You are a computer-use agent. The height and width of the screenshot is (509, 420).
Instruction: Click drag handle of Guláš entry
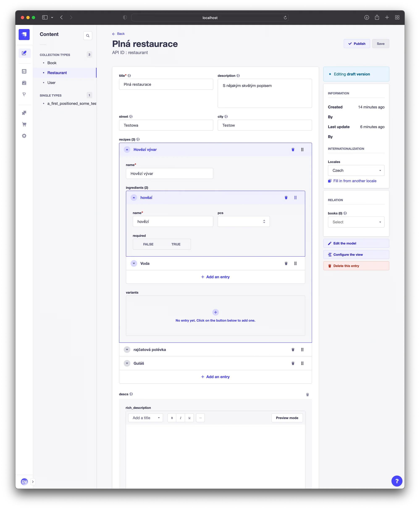(x=302, y=363)
